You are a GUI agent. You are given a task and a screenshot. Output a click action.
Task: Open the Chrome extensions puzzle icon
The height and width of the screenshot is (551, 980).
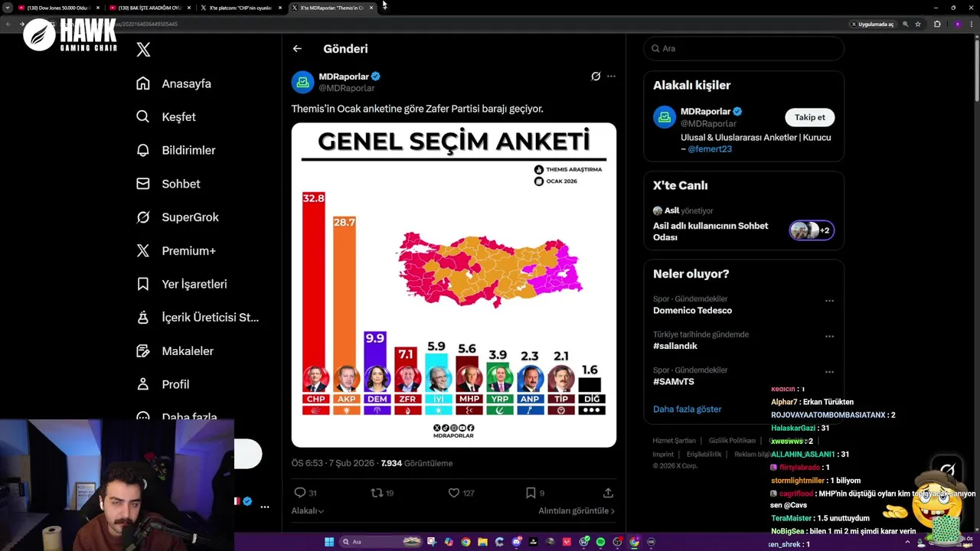pyautogui.click(x=937, y=24)
